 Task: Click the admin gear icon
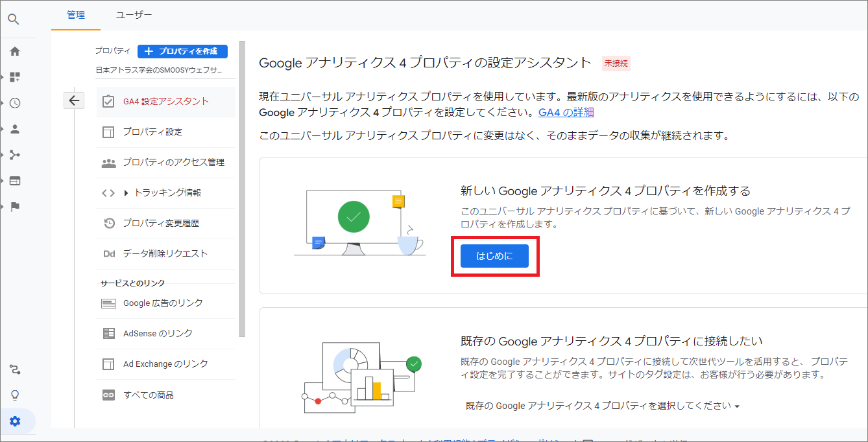tap(15, 421)
